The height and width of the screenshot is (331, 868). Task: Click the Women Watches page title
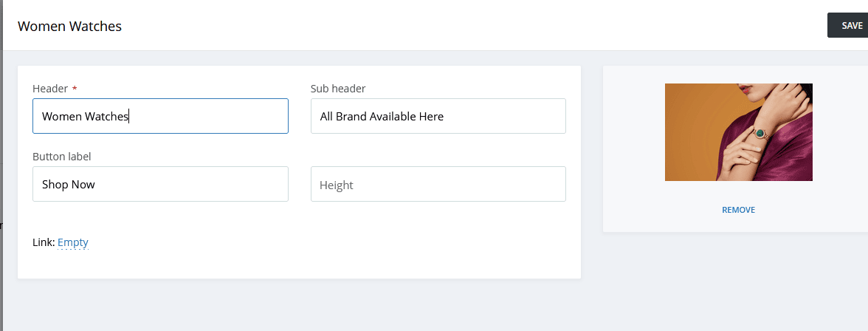69,27
